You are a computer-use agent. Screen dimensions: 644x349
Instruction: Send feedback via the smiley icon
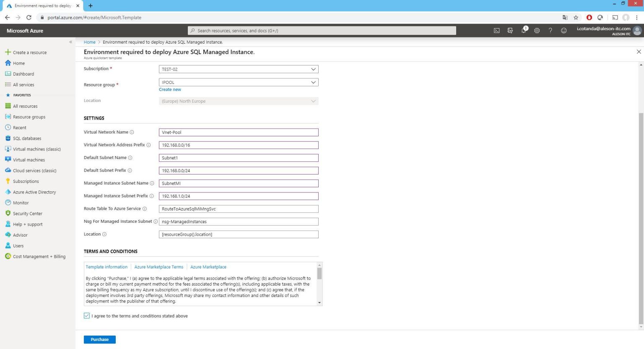564,30
